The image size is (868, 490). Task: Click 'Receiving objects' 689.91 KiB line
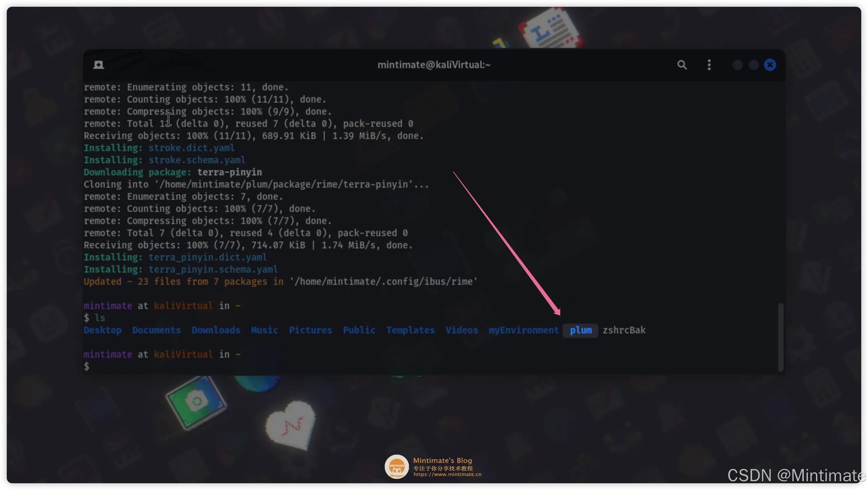[253, 136]
